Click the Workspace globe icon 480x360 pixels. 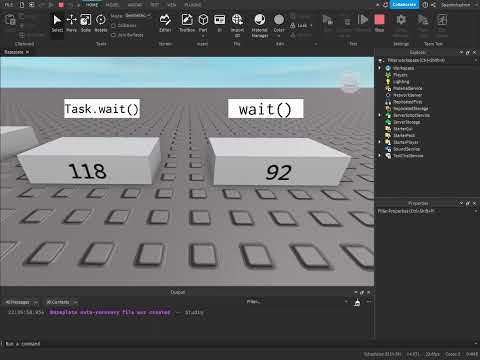pyautogui.click(x=388, y=68)
